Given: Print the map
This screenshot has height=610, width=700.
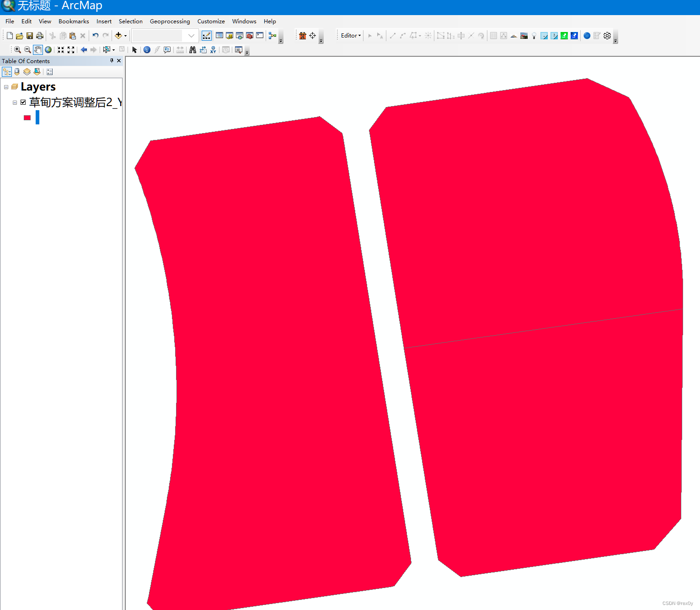Looking at the screenshot, I should coord(40,36).
